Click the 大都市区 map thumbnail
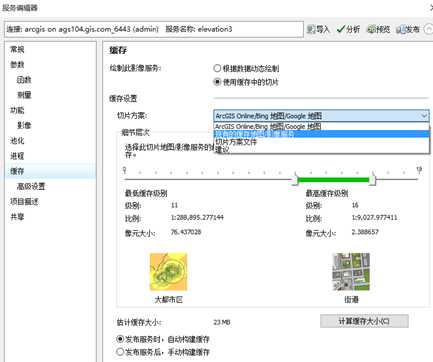This screenshot has height=362, width=433. (x=169, y=272)
